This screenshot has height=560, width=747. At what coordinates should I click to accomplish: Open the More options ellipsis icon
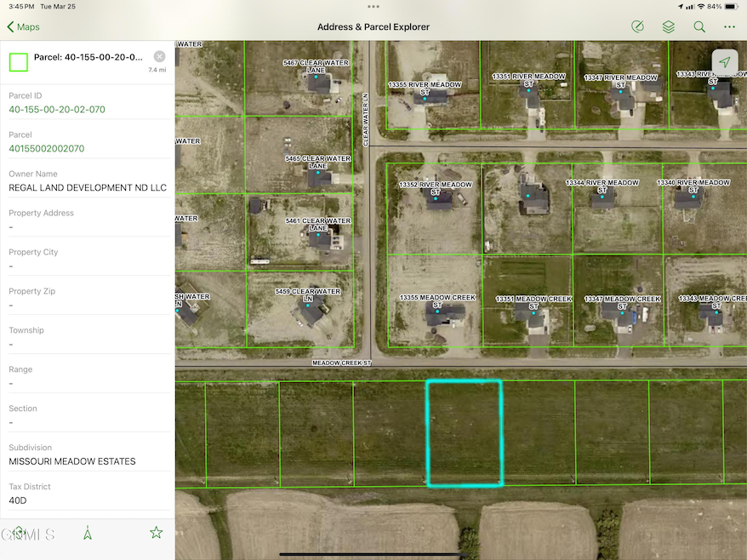click(x=729, y=26)
